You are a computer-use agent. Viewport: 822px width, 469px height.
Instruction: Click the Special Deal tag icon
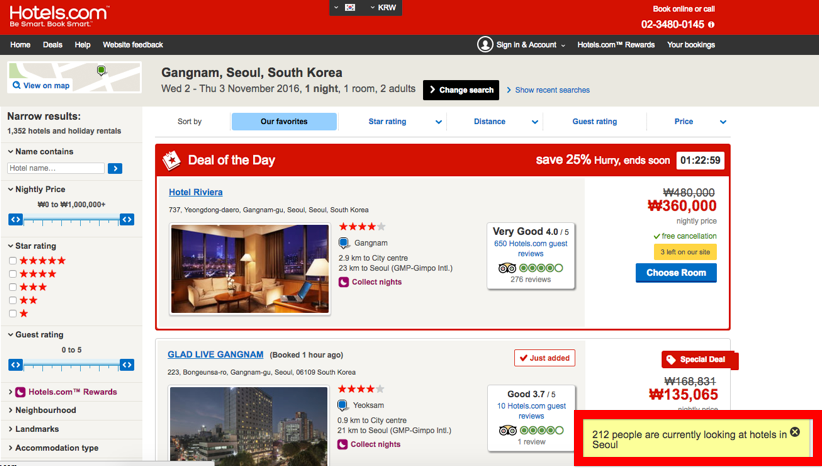(x=670, y=359)
